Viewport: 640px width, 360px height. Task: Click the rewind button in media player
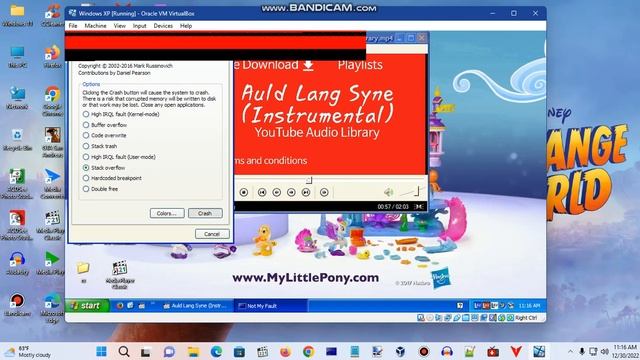276,192
